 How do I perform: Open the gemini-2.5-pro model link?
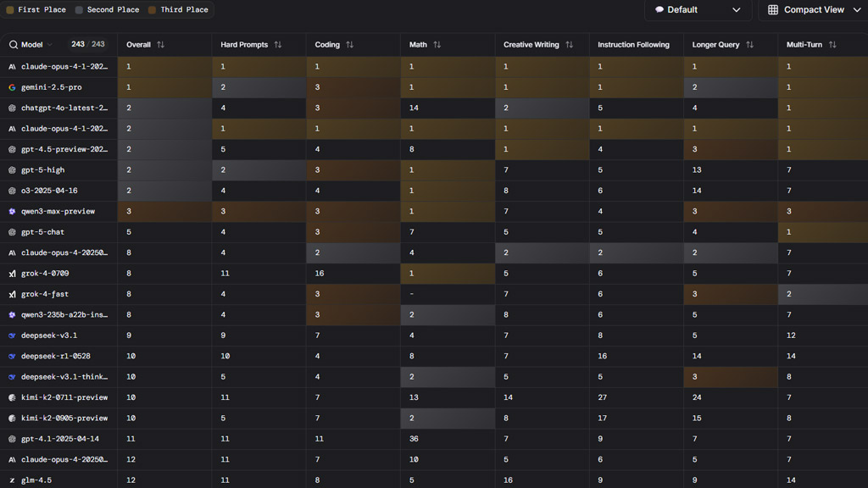click(x=52, y=87)
